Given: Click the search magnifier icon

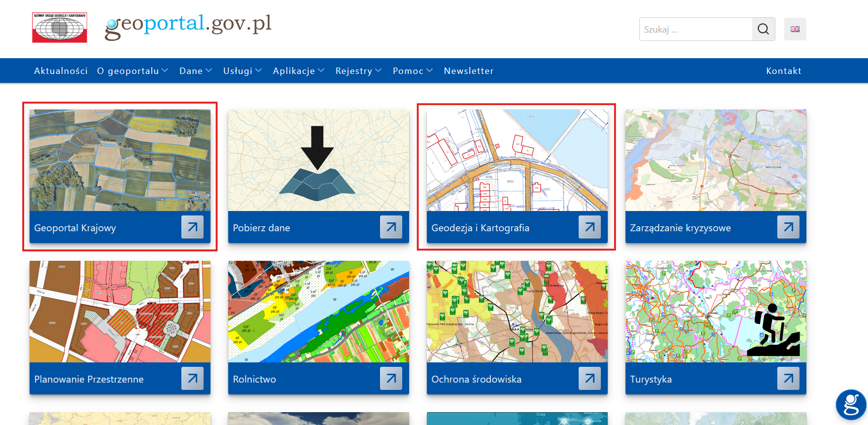Looking at the screenshot, I should 763,29.
